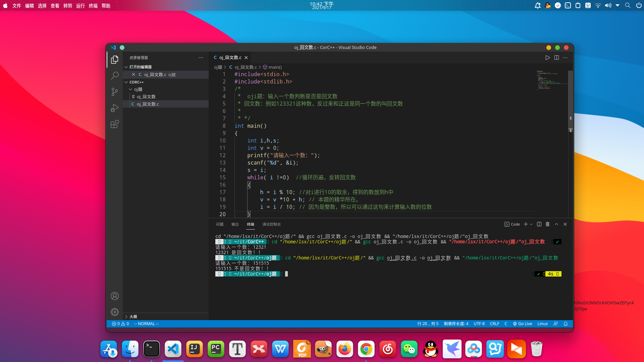The width and height of the screenshot is (644, 362).
Task: Collapse the oj题 folder
Action: [x=166, y=89]
